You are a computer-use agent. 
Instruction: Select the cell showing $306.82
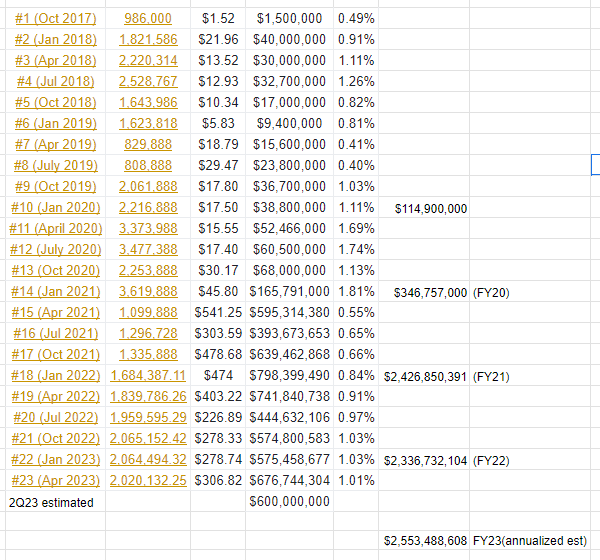point(218,481)
